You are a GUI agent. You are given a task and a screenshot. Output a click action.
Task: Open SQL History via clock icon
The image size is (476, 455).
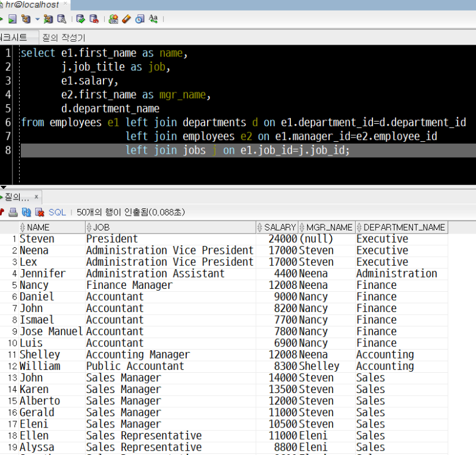tap(140, 18)
